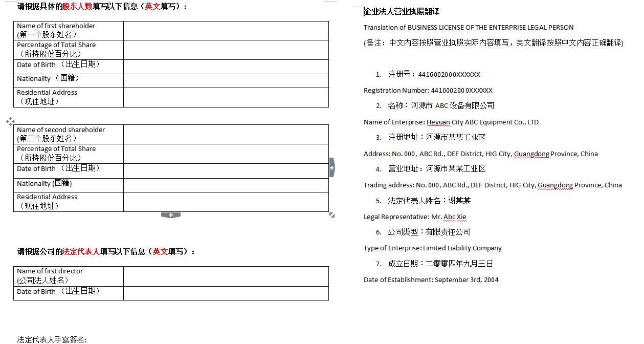The image size is (644, 344).
Task: Select the Residential Address entry cell
Action: pos(225,97)
